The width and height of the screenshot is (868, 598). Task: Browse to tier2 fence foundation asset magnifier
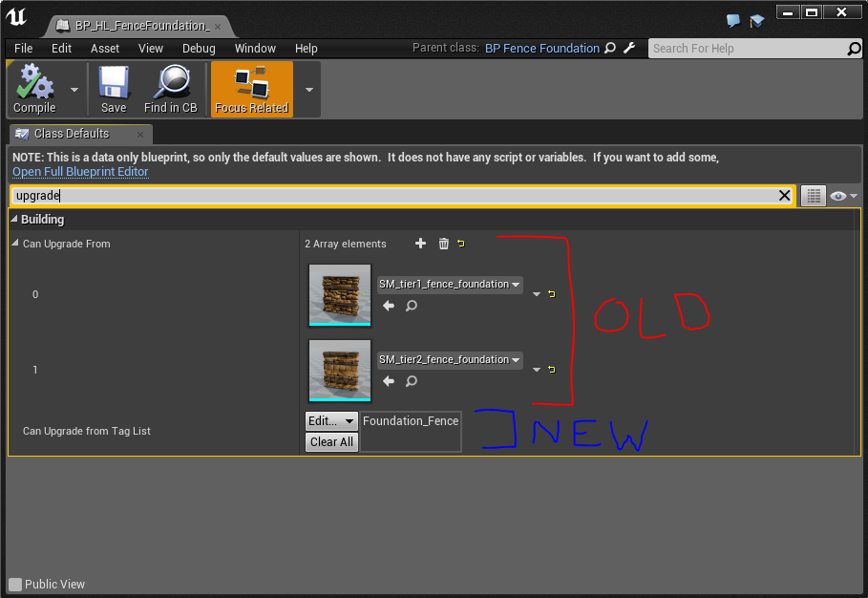[412, 381]
